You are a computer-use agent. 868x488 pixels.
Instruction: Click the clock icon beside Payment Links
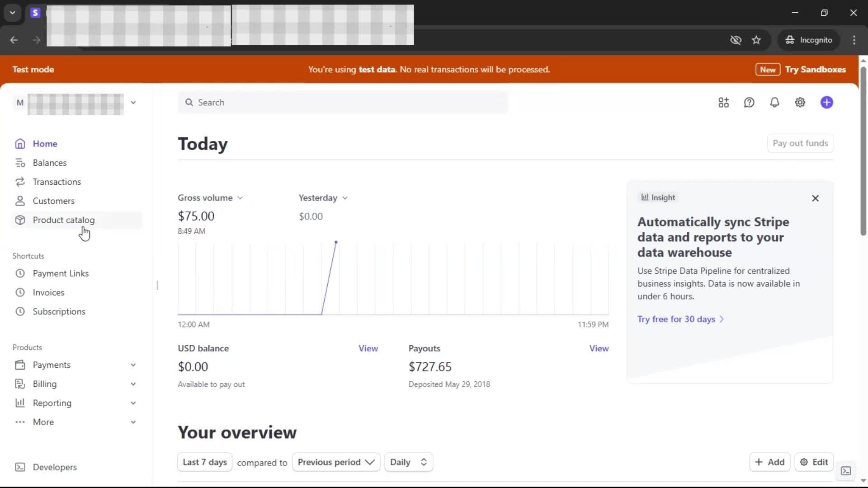pyautogui.click(x=20, y=273)
